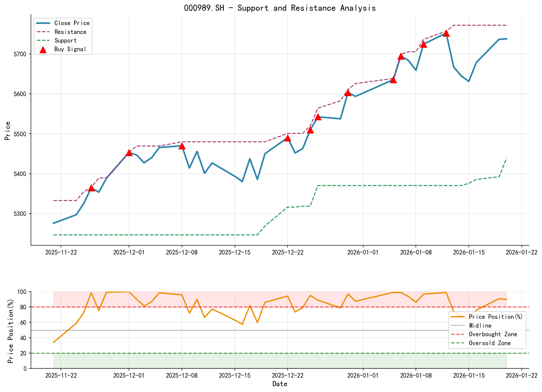542x392 pixels.
Task: Select the chart title 000989.SH
Action: click(x=280, y=8)
